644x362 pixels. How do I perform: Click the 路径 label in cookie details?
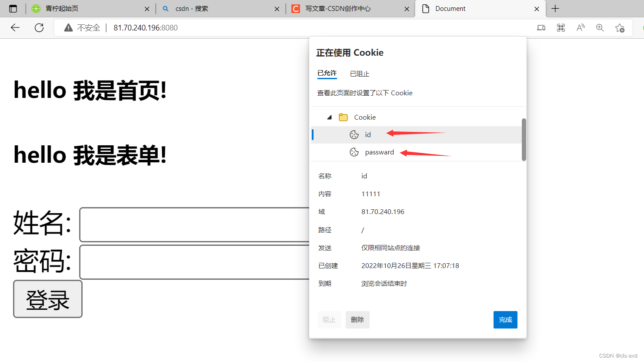click(x=325, y=230)
